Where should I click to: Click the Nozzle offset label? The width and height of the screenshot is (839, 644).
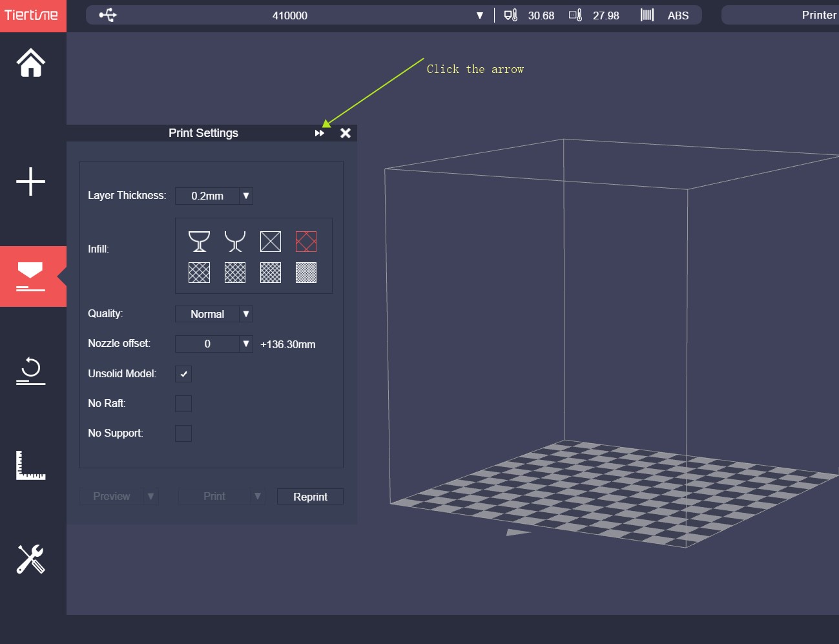(x=119, y=343)
